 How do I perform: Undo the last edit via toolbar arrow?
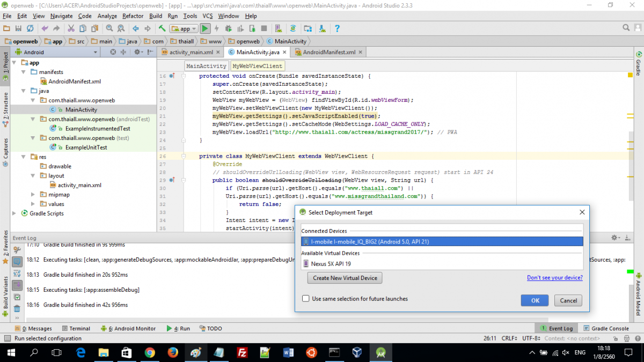[45, 28]
